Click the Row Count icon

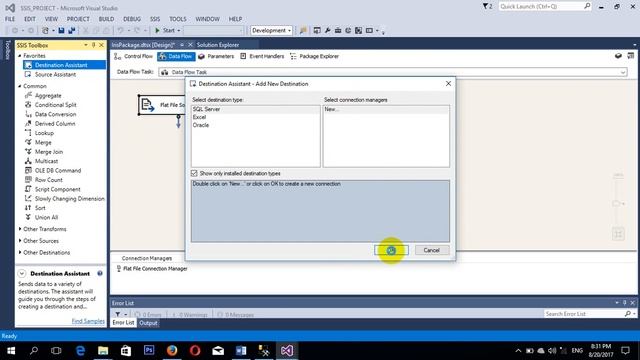tap(28, 180)
